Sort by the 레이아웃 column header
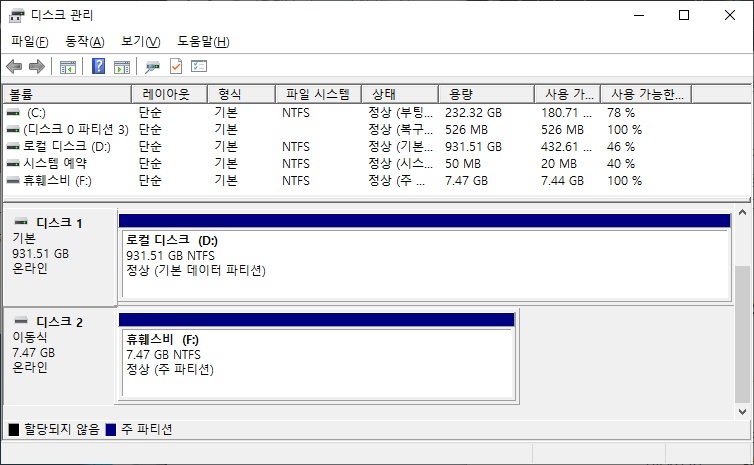The height and width of the screenshot is (465, 754). tap(169, 94)
